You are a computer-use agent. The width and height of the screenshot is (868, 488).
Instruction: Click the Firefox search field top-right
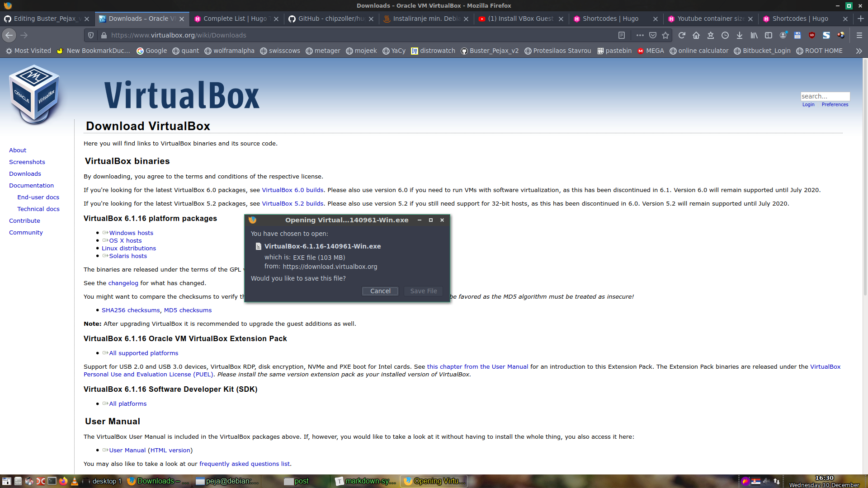[826, 95]
